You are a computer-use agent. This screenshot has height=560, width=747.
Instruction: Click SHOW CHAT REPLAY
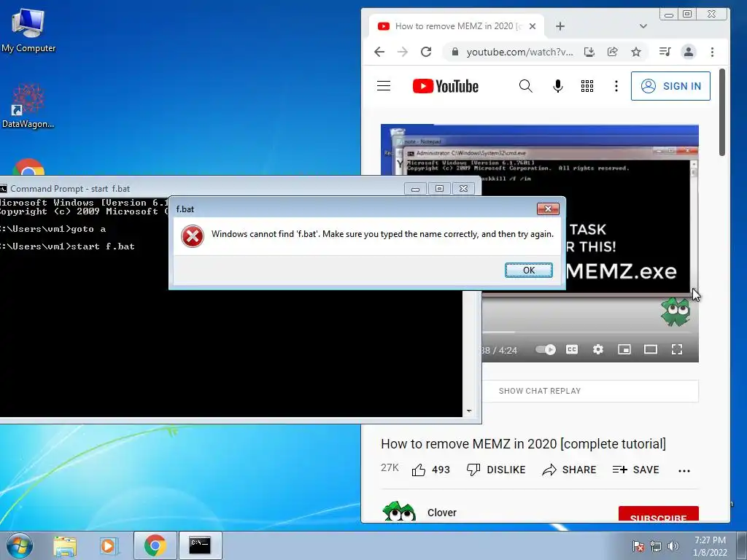(x=539, y=391)
